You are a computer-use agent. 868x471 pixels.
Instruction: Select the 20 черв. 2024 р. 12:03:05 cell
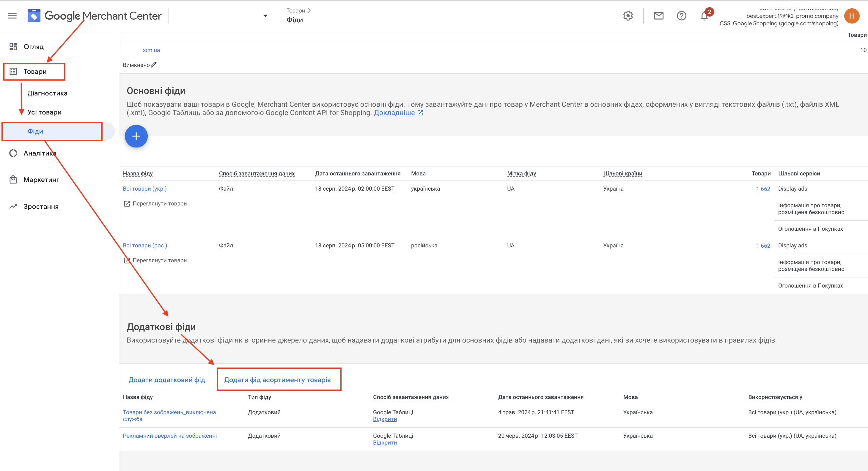point(537,436)
